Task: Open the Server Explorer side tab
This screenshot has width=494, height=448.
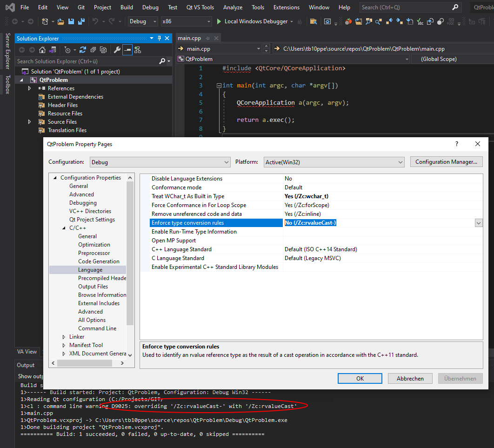Action: click(7, 51)
